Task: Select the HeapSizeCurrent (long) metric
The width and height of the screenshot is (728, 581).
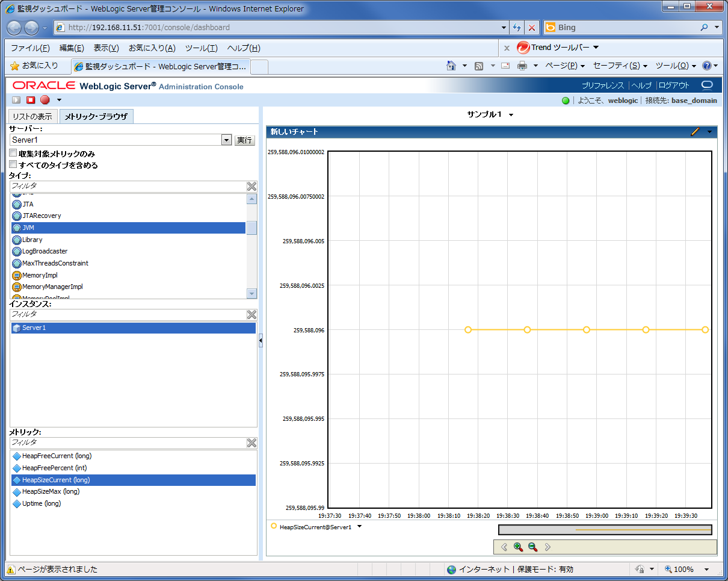Action: [x=134, y=480]
